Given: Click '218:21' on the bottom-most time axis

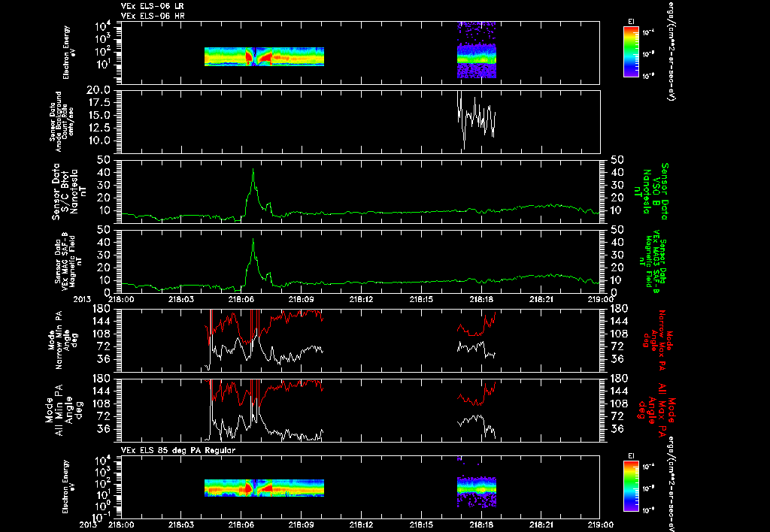Looking at the screenshot, I should click(x=541, y=524).
